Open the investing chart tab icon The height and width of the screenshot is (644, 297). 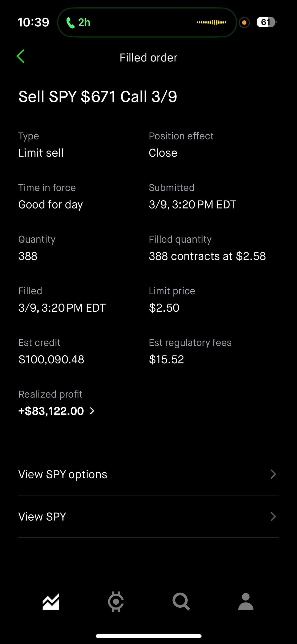click(x=51, y=602)
